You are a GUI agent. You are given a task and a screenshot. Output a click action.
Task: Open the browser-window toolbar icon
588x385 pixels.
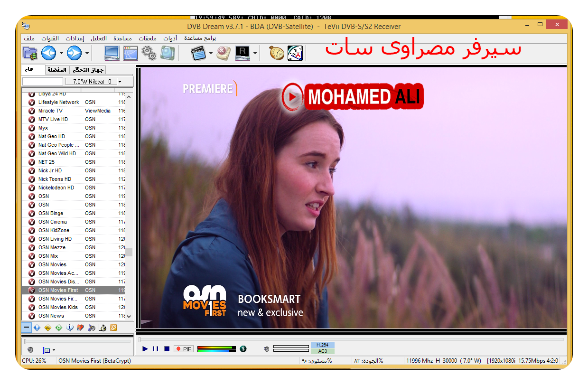click(131, 53)
